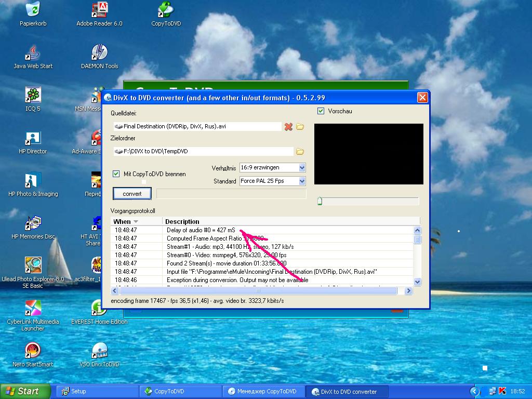532x399 pixels.
Task: Switch to CopyToDVD taskbar button
Action: tap(180, 391)
